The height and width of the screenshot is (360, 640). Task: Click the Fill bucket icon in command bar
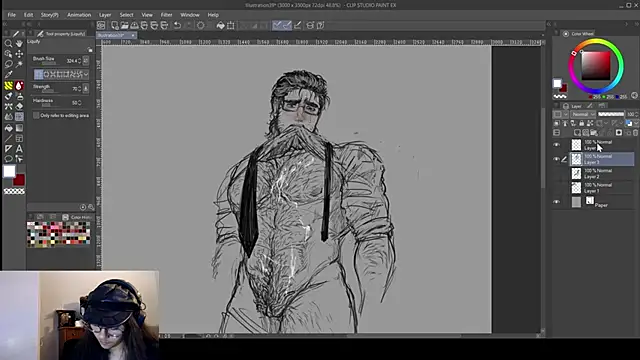[220, 25]
